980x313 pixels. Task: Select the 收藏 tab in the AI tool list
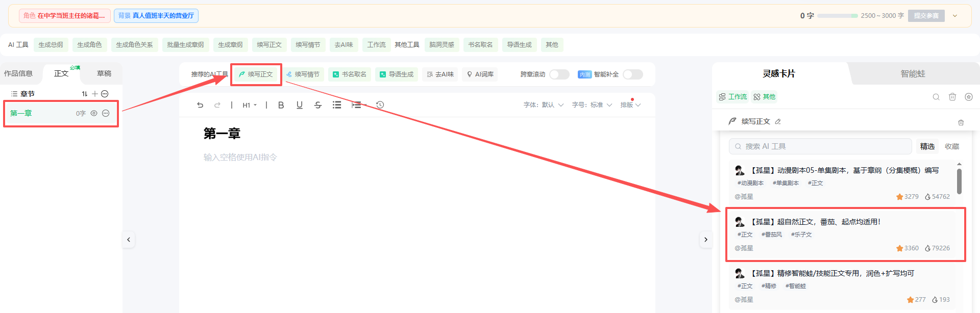[x=952, y=146]
